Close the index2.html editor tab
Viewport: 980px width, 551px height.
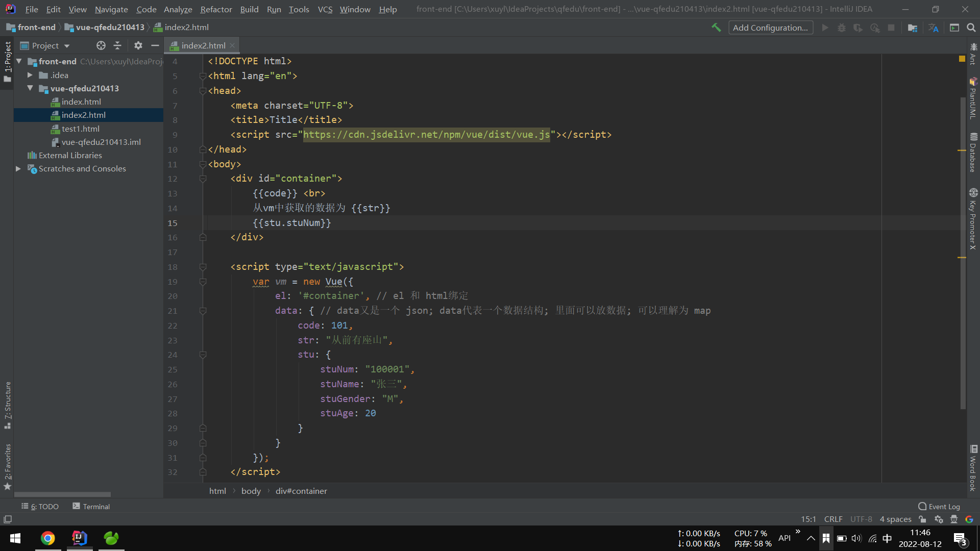tap(232, 45)
